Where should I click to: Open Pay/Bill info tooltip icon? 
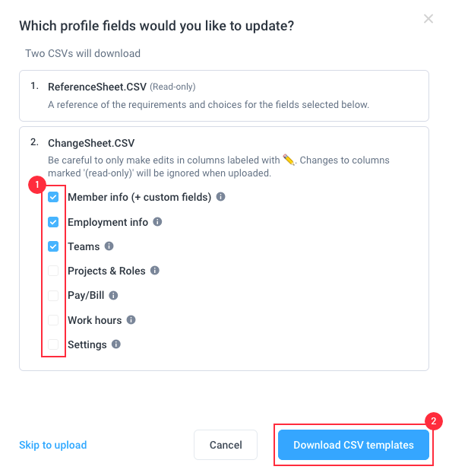coord(113,295)
